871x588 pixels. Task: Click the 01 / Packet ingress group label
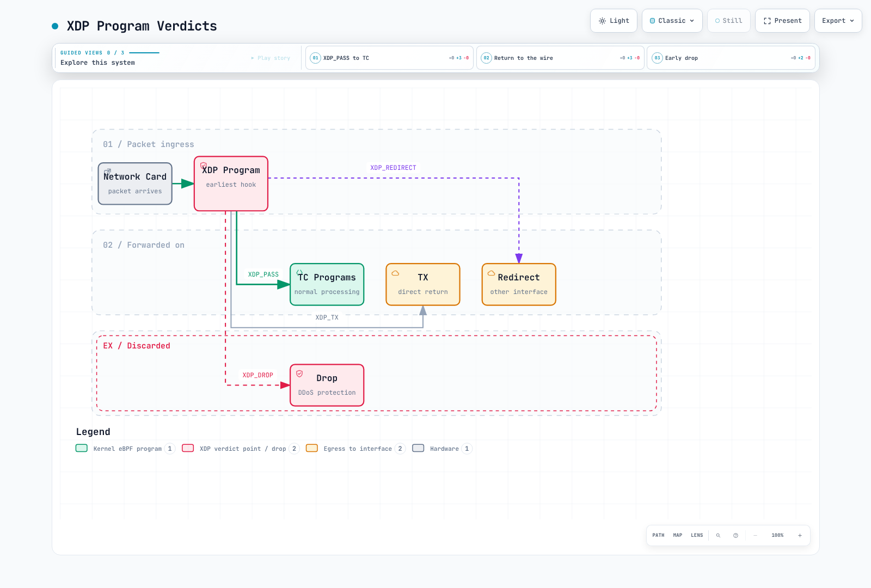coord(149,144)
